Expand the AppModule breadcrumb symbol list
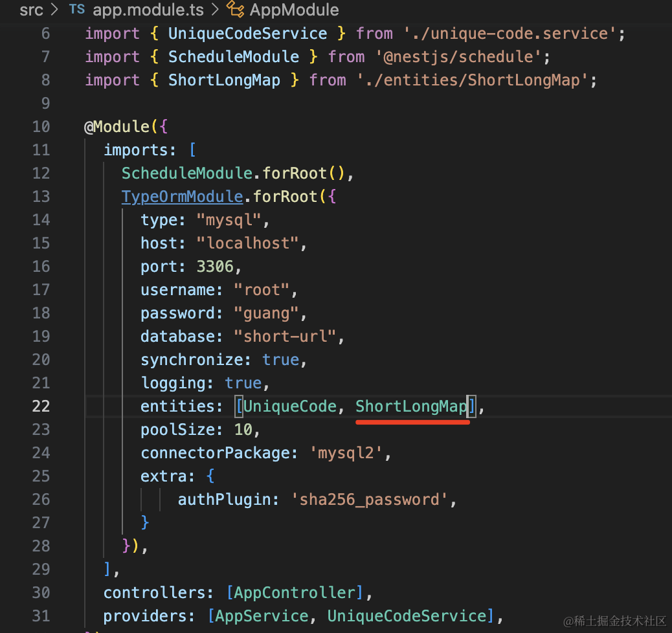The height and width of the screenshot is (633, 672). [x=294, y=10]
